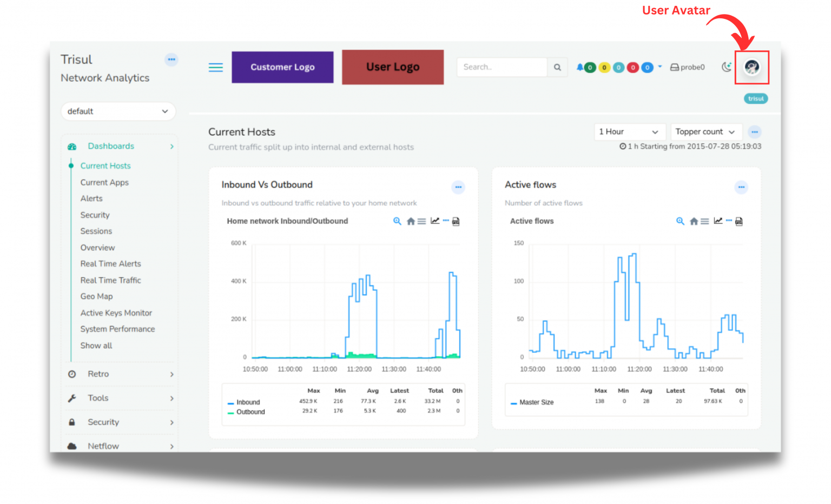Viewport: 831px width, 504px height.
Task: Open notifications via the bell icon
Action: pyautogui.click(x=579, y=67)
